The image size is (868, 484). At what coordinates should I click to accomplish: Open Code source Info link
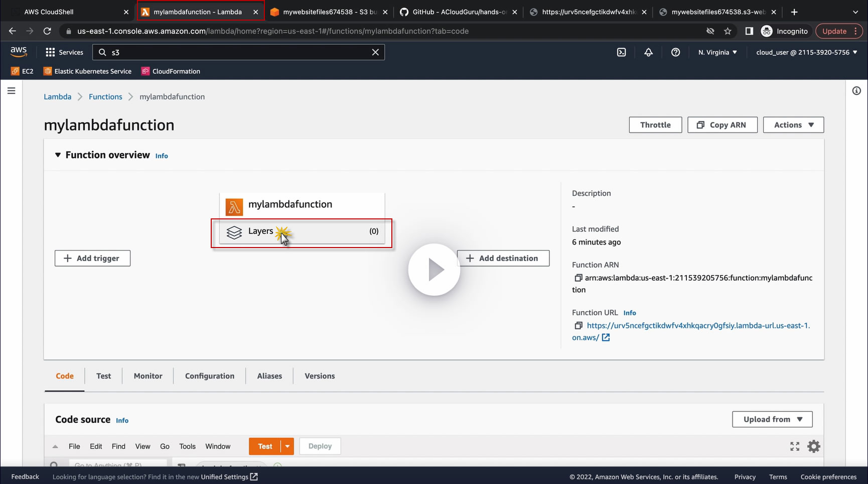[x=122, y=421]
